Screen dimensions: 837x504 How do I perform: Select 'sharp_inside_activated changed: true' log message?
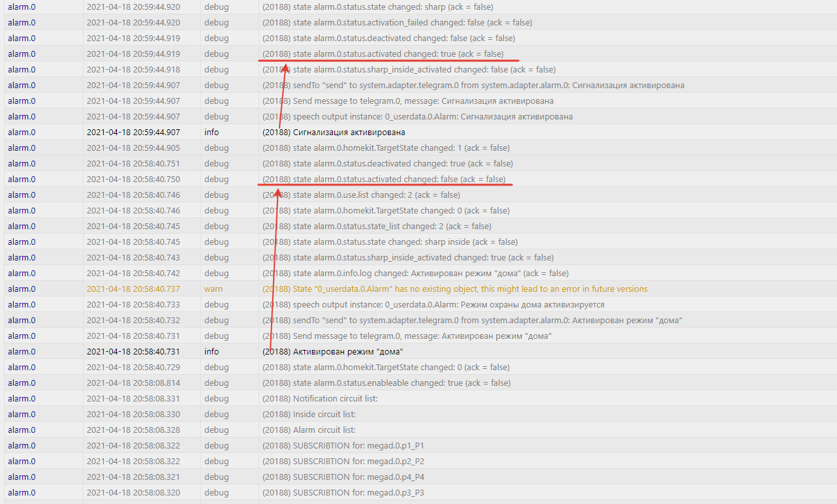(x=408, y=257)
